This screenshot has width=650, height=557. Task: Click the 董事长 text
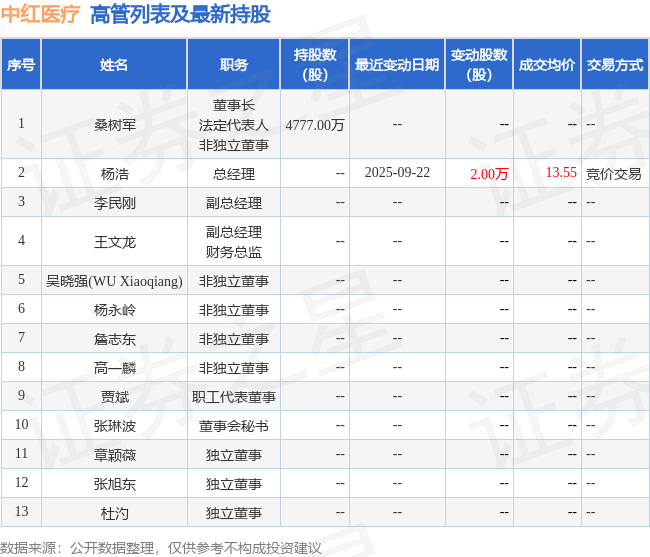[x=234, y=105]
